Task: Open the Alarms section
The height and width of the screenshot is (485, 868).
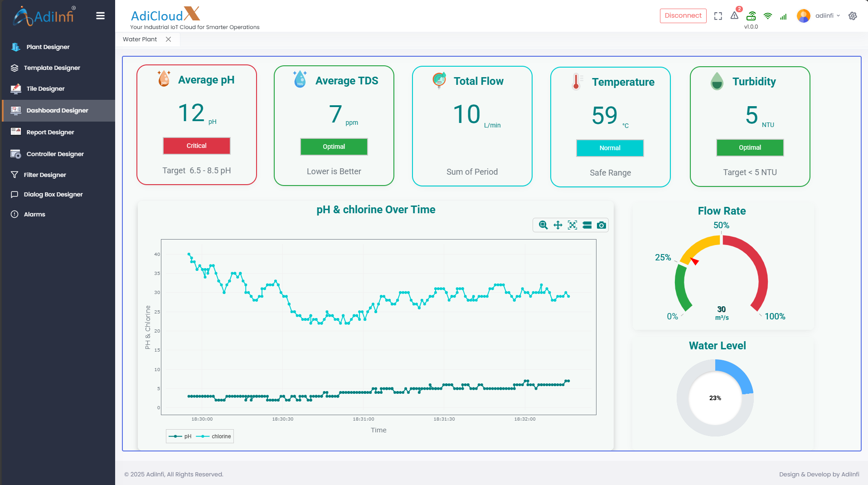Action: [34, 214]
